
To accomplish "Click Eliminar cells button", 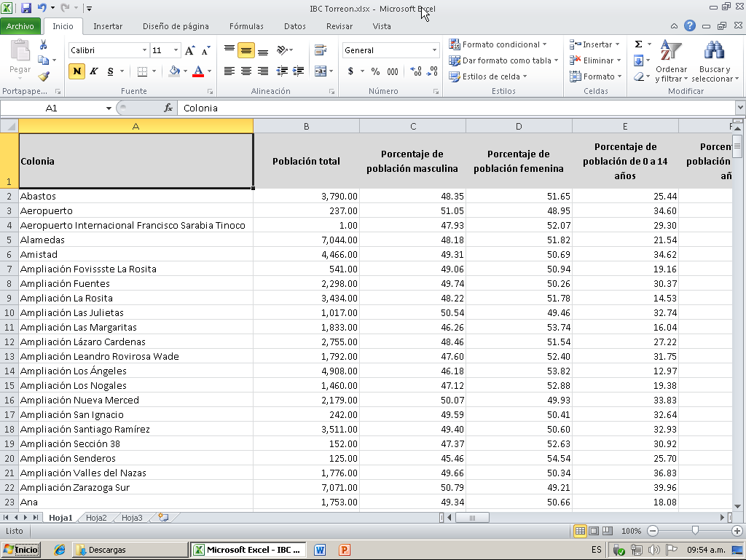I will coord(596,60).
